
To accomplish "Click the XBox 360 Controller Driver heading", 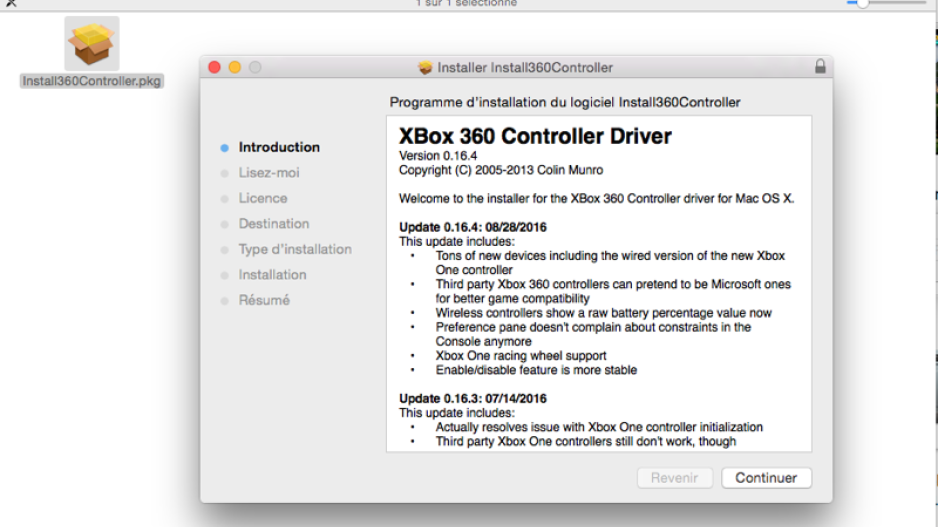I will click(x=535, y=136).
